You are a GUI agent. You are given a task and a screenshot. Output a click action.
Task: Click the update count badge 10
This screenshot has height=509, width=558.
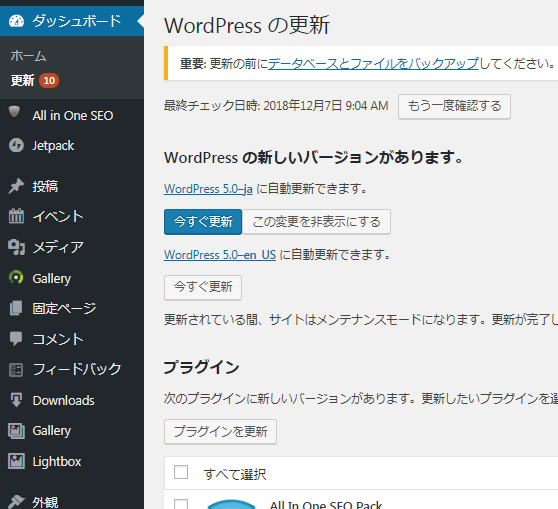point(49,80)
